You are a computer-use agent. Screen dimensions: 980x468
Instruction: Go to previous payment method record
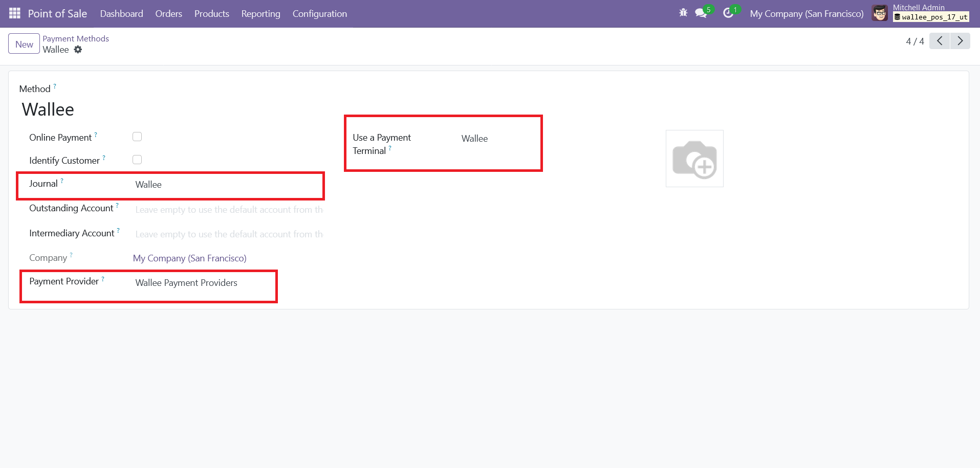940,41
